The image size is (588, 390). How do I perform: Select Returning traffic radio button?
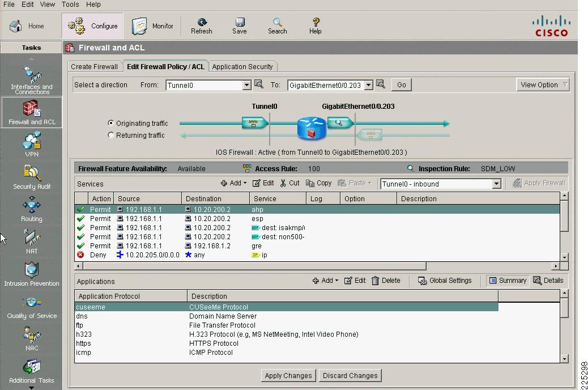click(110, 135)
